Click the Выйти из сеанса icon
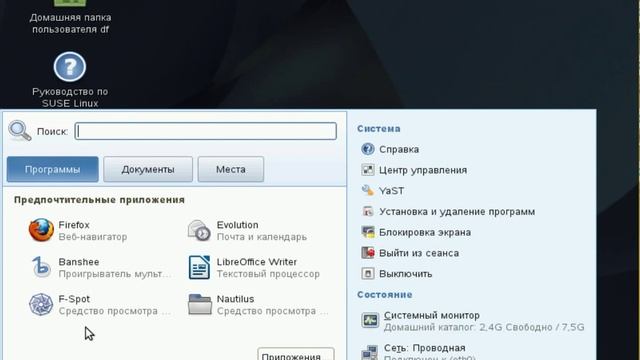The height and width of the screenshot is (360, 640). click(368, 253)
